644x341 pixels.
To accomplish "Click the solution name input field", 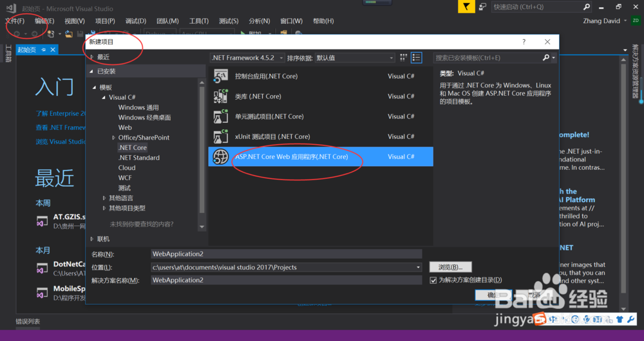I will click(x=287, y=281).
